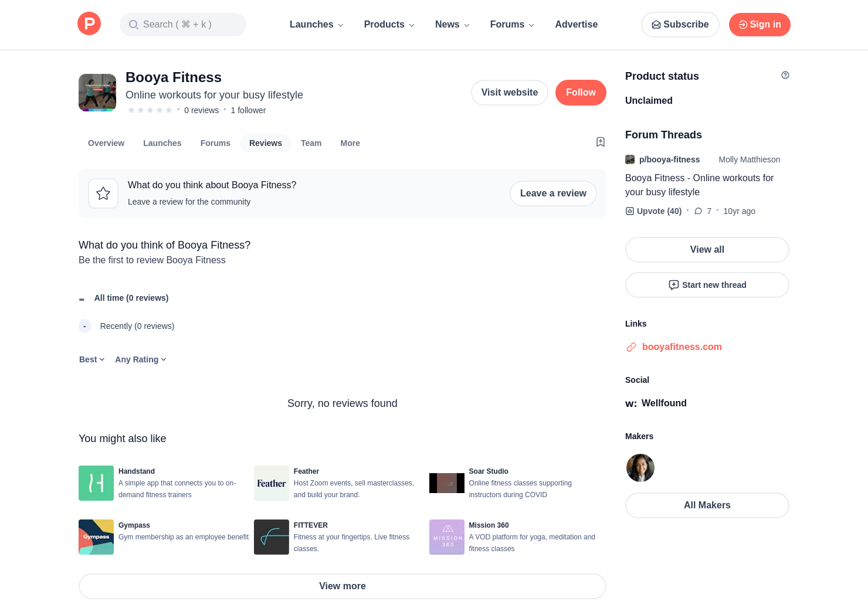
Task: Switch to the Overview tab
Action: [x=106, y=143]
